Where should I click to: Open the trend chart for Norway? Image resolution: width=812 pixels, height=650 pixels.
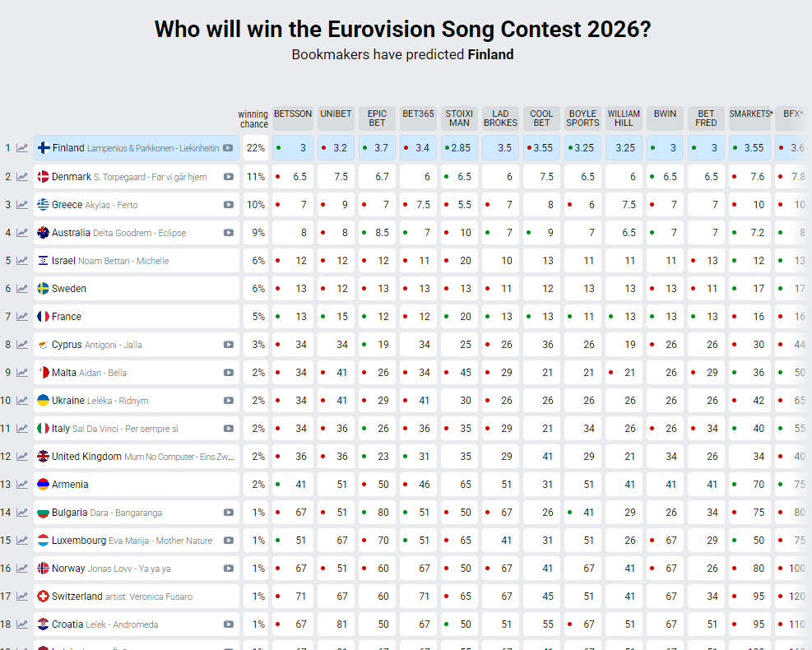(x=22, y=569)
